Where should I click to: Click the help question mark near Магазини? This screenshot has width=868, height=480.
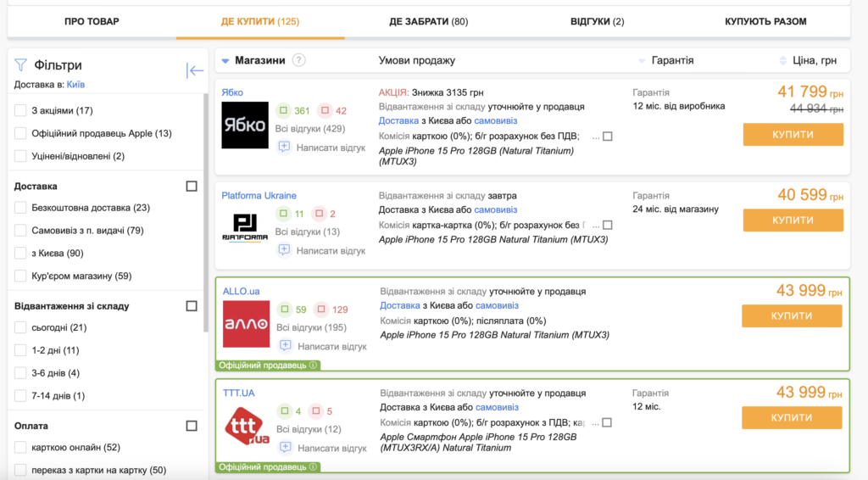pyautogui.click(x=299, y=60)
